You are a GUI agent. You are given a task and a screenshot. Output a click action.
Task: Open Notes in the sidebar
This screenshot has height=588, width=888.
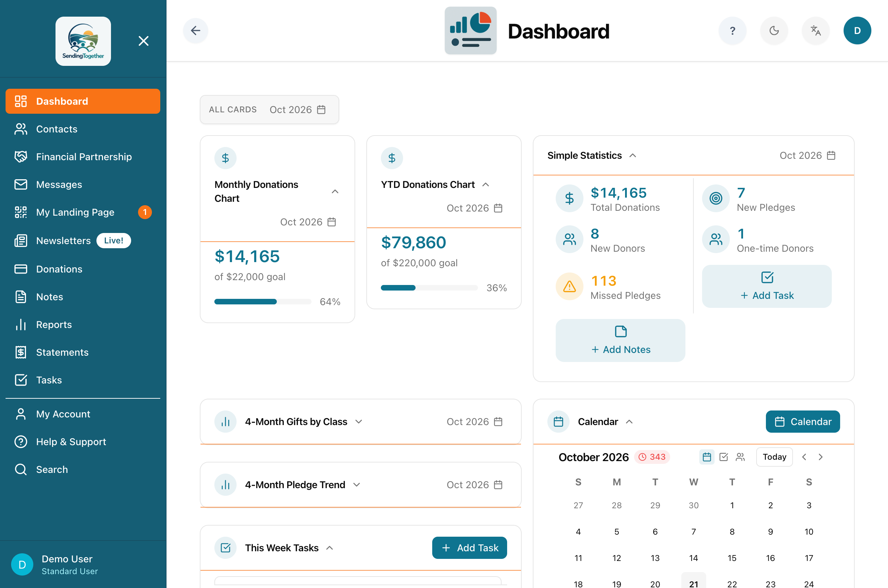[x=83, y=297]
